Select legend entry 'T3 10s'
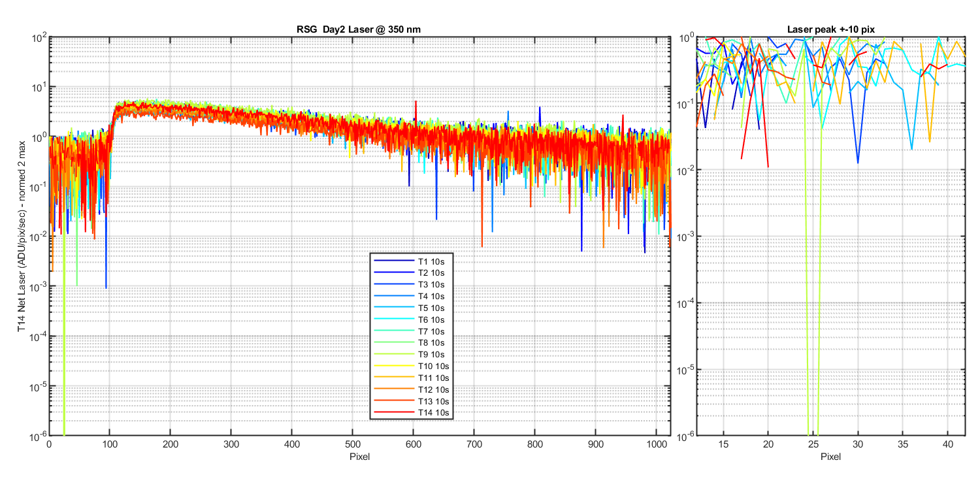The width and height of the screenshot is (980, 490). point(413,285)
